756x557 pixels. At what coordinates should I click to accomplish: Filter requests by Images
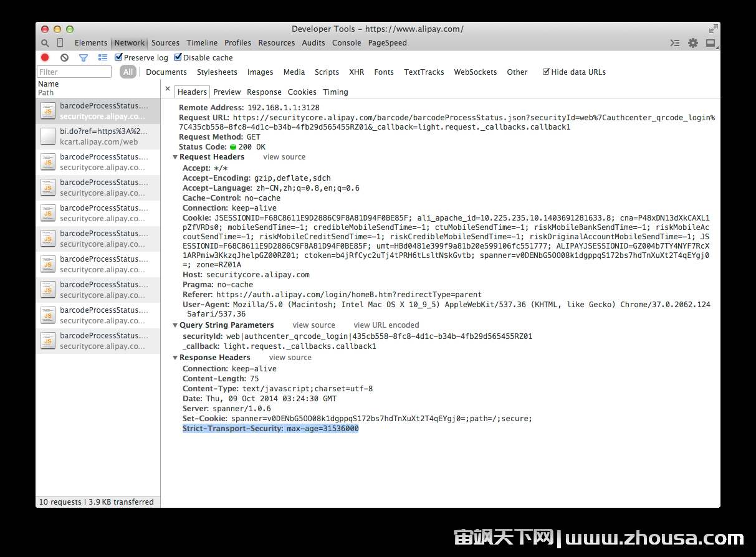(260, 72)
